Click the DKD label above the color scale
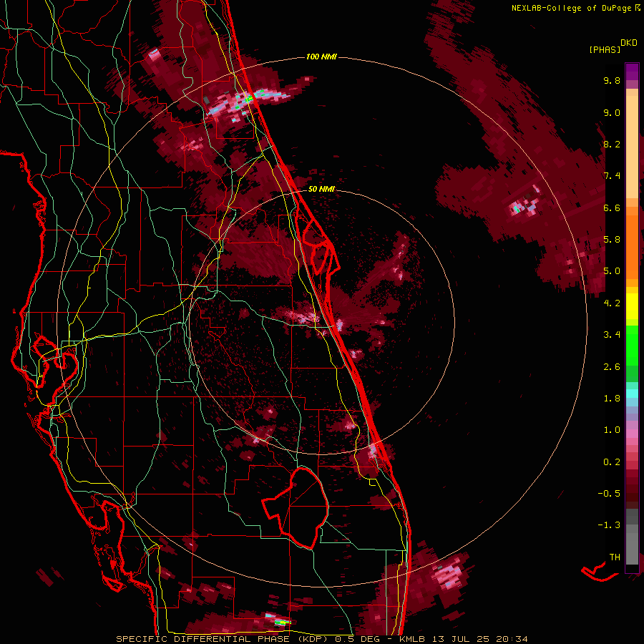 pyautogui.click(x=629, y=43)
